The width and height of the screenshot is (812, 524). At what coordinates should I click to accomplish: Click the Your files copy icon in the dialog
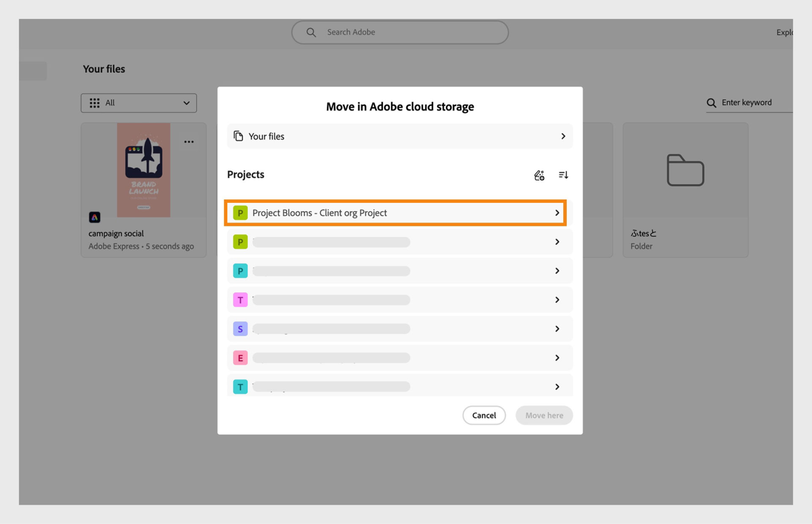[238, 136]
